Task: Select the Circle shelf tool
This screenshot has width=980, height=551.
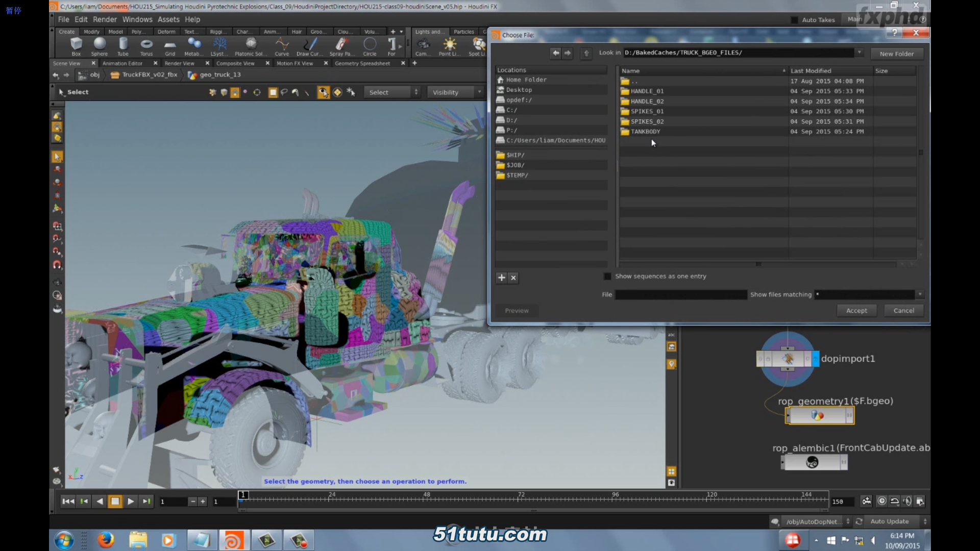Action: click(x=370, y=46)
